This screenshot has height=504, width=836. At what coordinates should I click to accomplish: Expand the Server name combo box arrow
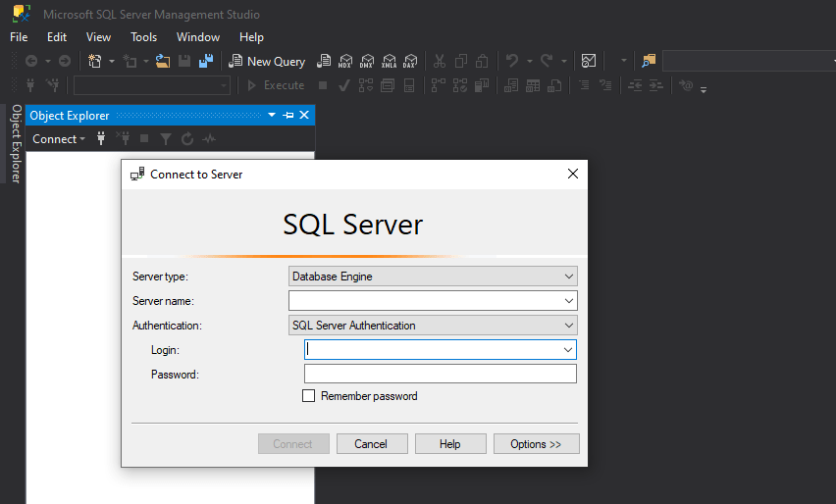coord(569,301)
